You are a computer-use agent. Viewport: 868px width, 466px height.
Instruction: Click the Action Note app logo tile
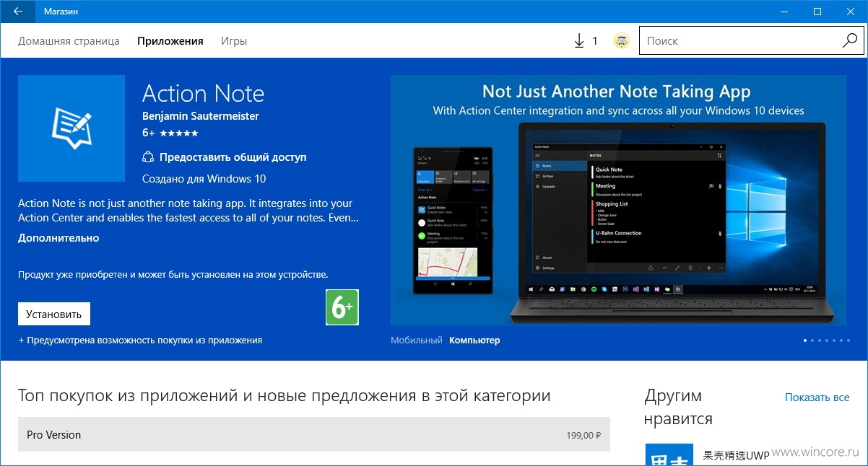tap(71, 127)
